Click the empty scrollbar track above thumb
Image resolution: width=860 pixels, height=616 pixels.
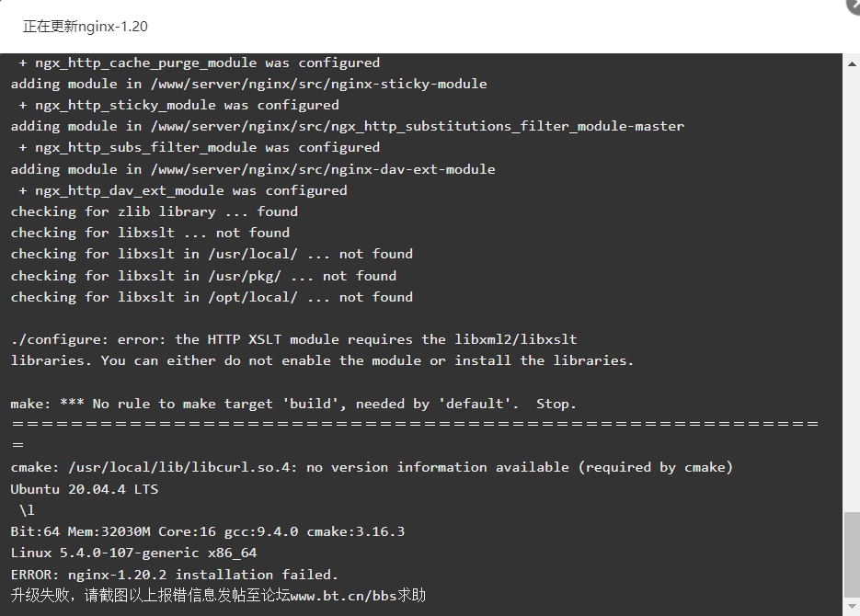pyautogui.click(x=852, y=291)
